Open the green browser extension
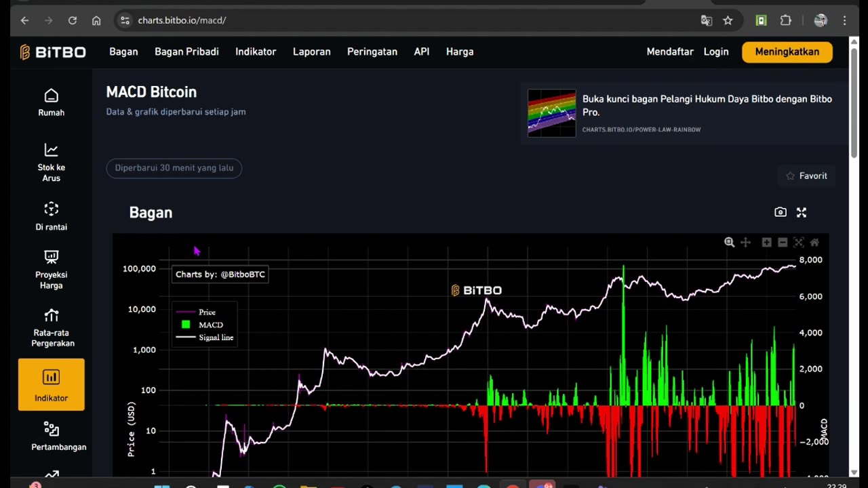868x488 pixels. [762, 20]
